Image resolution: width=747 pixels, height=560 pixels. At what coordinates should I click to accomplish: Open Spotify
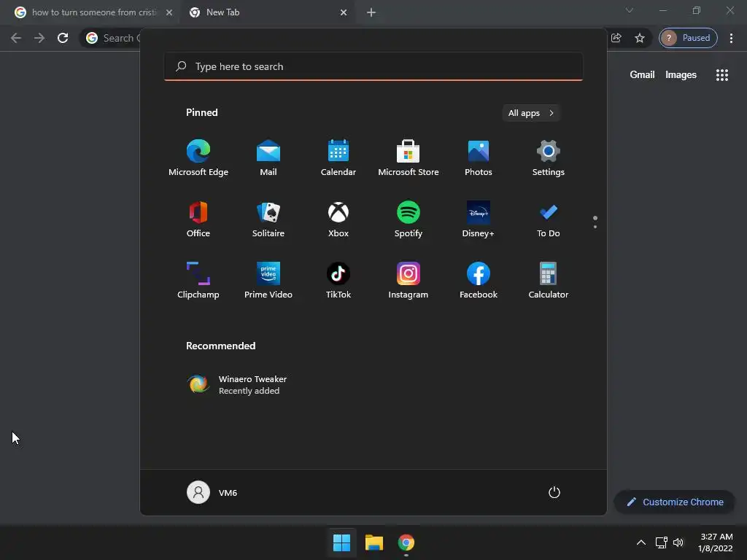409,219
